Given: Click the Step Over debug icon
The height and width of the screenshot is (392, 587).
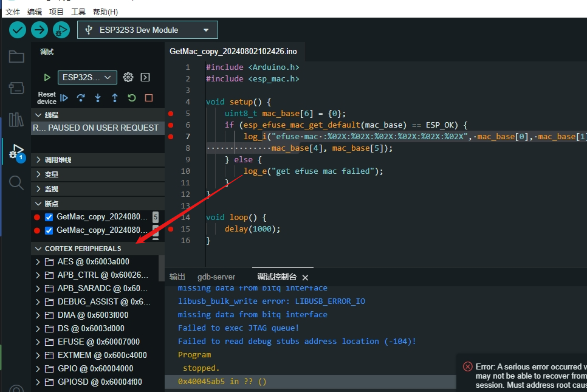Looking at the screenshot, I should pyautogui.click(x=80, y=98).
